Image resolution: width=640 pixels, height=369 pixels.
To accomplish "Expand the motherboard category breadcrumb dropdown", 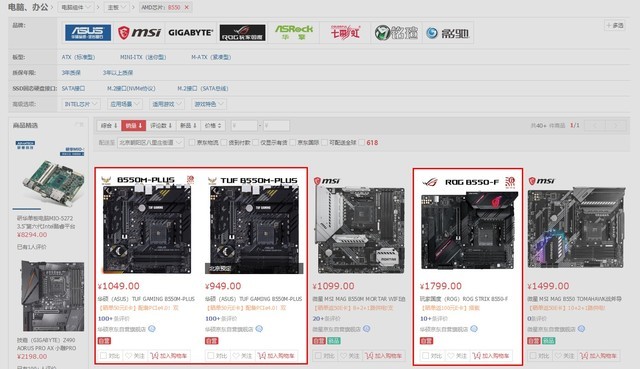I will click(117, 7).
